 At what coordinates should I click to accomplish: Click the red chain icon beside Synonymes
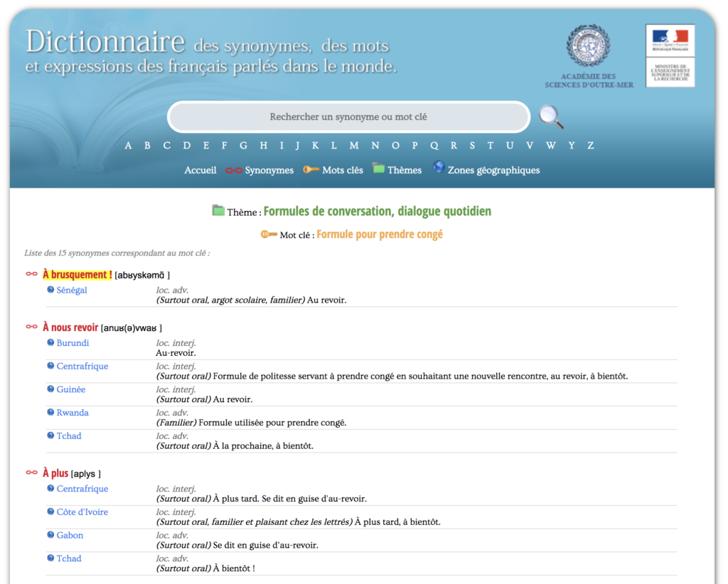click(x=233, y=171)
